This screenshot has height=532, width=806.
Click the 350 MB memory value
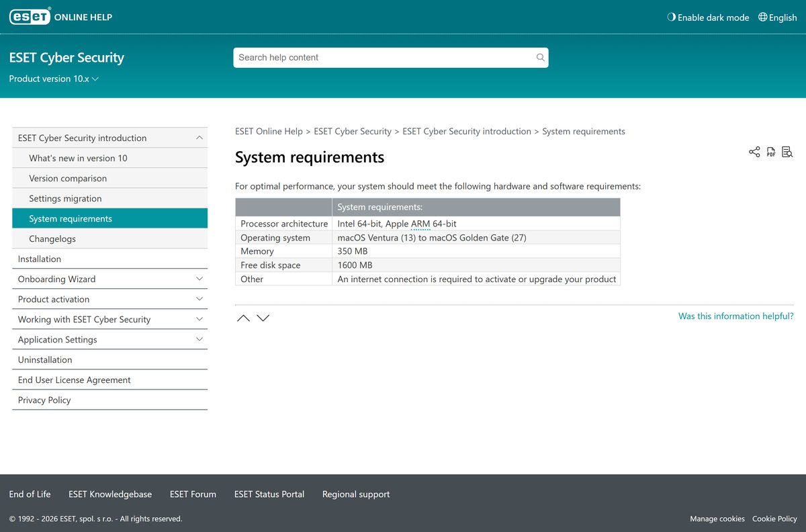(353, 251)
